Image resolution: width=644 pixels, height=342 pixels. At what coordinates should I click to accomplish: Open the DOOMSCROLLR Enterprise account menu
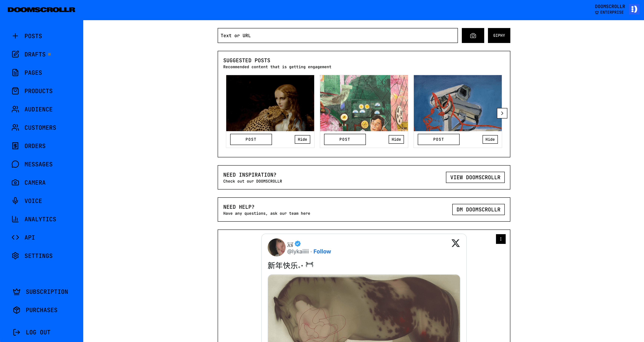(609, 9)
